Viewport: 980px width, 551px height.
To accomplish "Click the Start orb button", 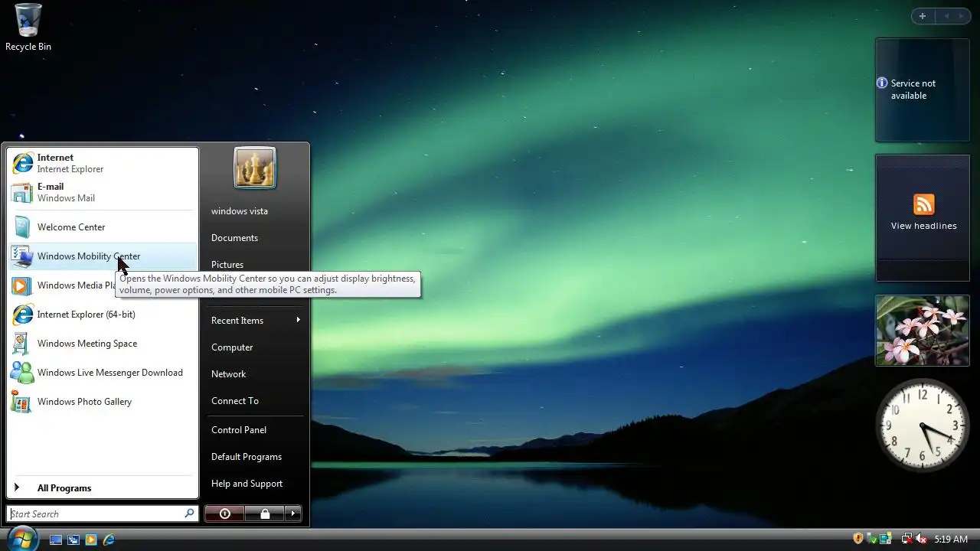I will click(23, 539).
